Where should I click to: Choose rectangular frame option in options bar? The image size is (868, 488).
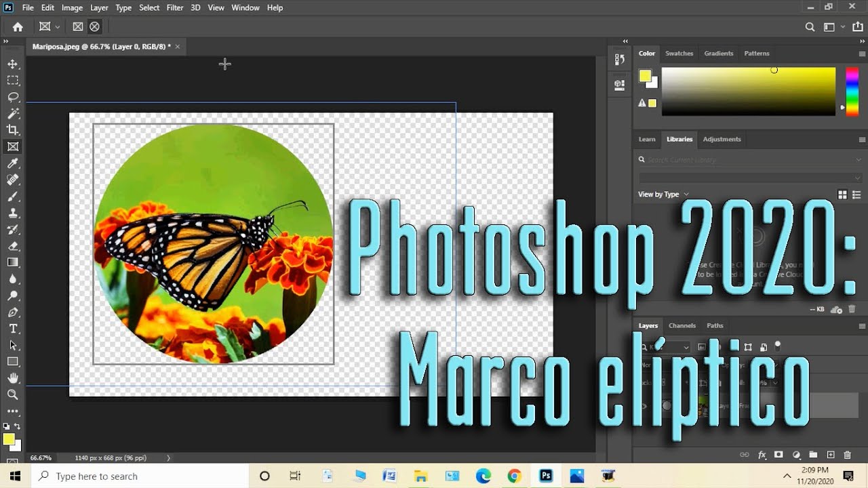point(78,27)
